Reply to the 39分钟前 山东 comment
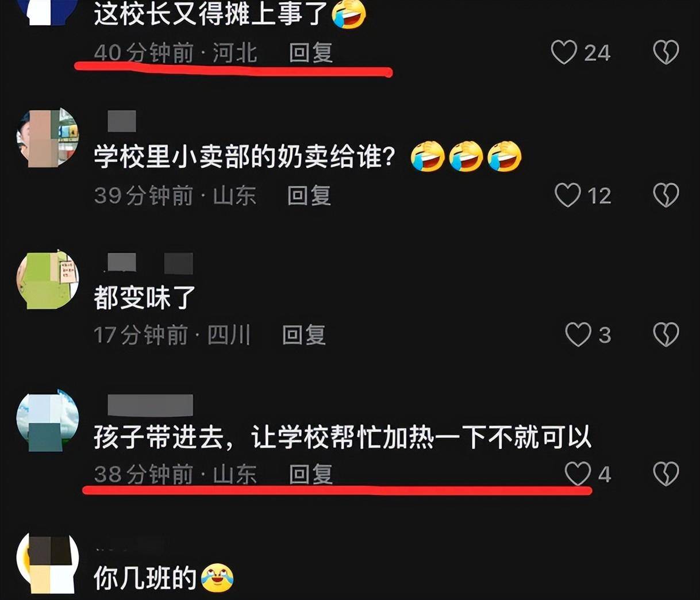 click(x=309, y=195)
